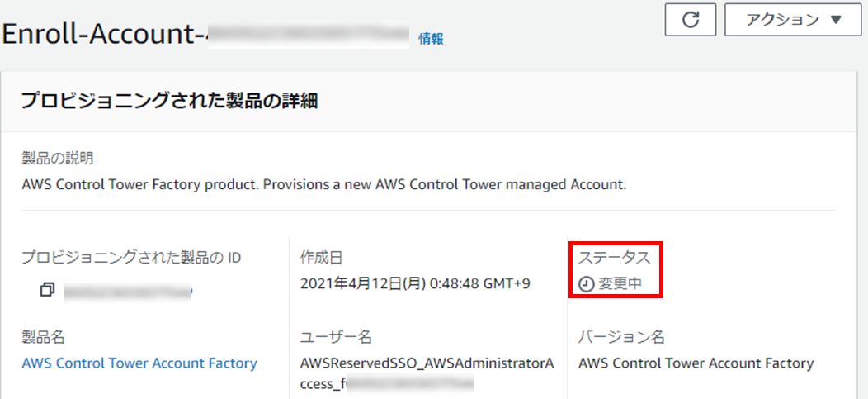Click the プロビジョニングされた製品の ID label

pos(131,257)
